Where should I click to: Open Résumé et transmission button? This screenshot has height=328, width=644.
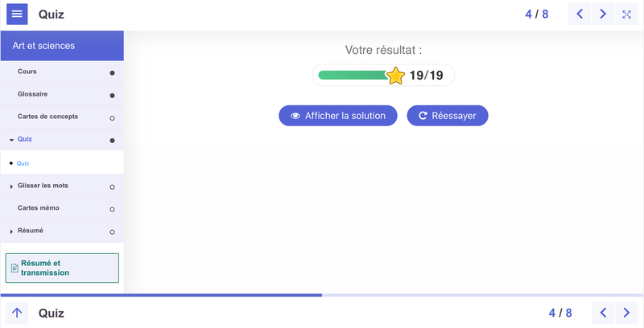tap(62, 268)
